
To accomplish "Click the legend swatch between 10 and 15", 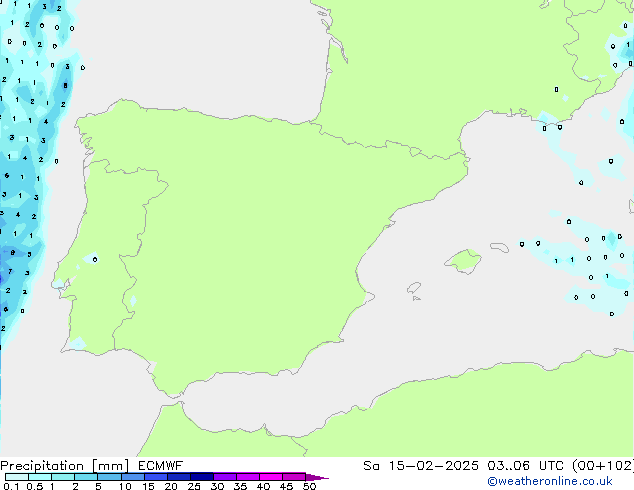I will tap(132, 477).
